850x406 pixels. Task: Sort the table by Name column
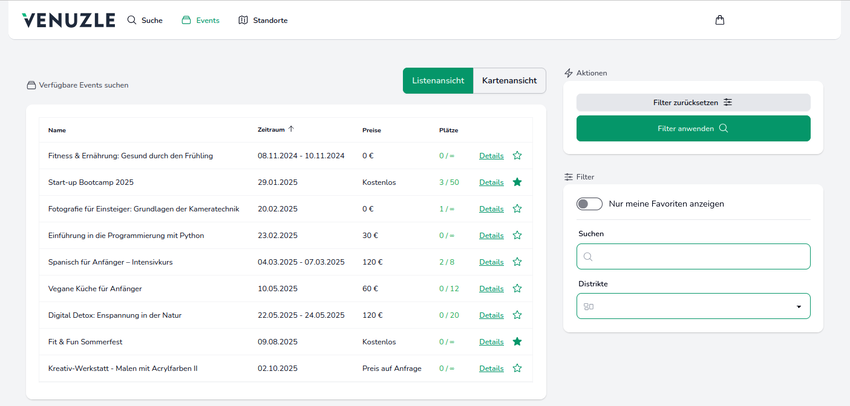click(x=57, y=130)
